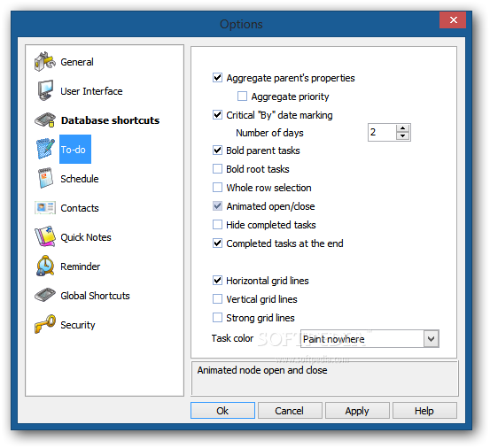490x448 pixels.
Task: Go to Contacts settings
Action: point(80,208)
